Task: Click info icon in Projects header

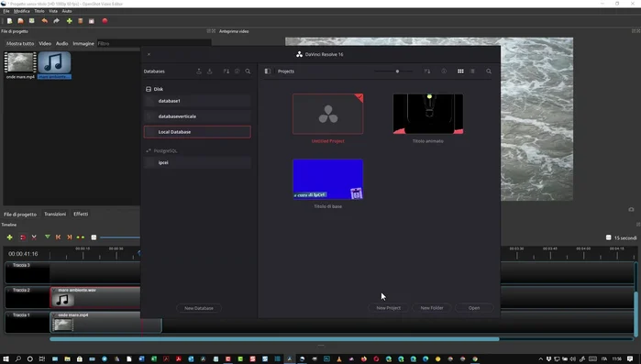Action: pyautogui.click(x=444, y=72)
